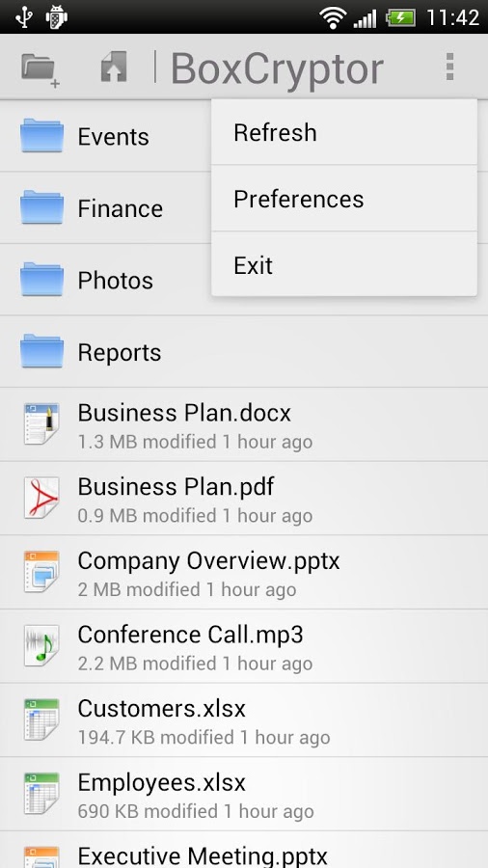Open Executive Meeting.pptx file
Image resolution: width=488 pixels, height=868 pixels.
(x=244, y=850)
